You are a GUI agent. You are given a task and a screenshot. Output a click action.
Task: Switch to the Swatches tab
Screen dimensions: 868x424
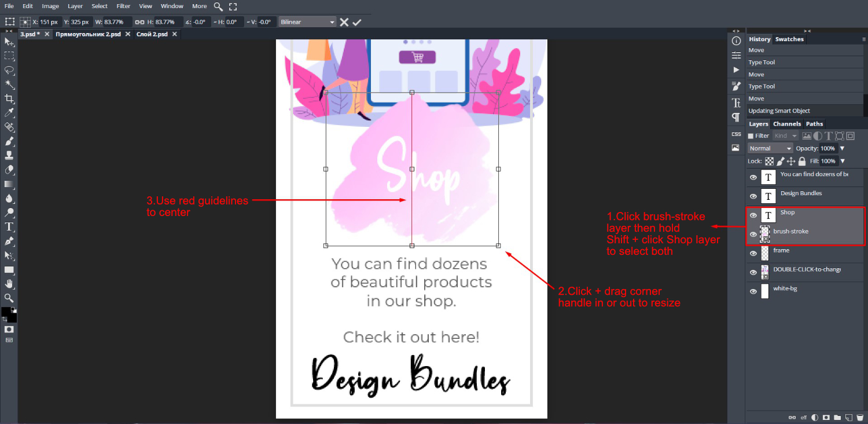(x=789, y=39)
